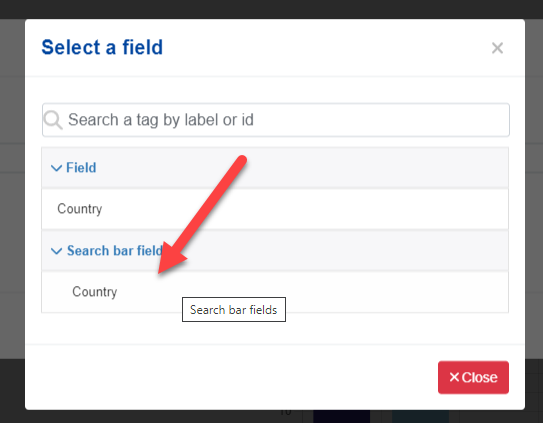Collapse the Field section chevron
The height and width of the screenshot is (423, 543).
coord(56,168)
